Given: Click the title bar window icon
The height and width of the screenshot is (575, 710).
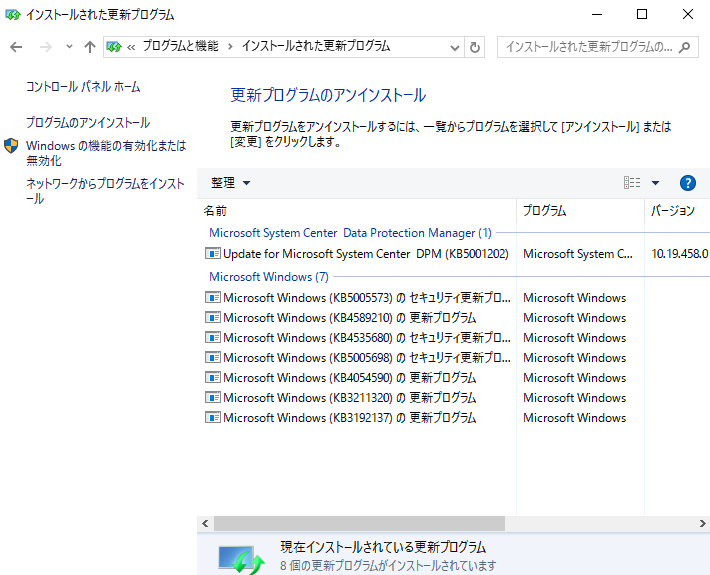Looking at the screenshot, I should tap(13, 14).
